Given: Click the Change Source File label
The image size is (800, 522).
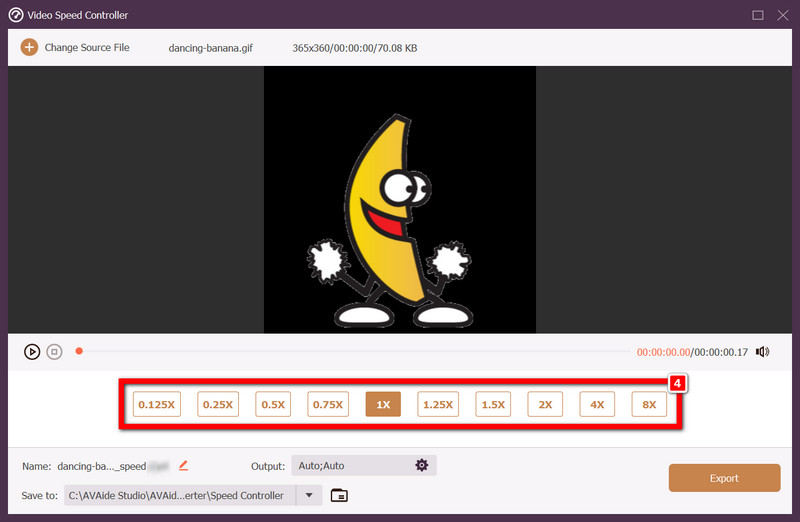Looking at the screenshot, I should (87, 47).
